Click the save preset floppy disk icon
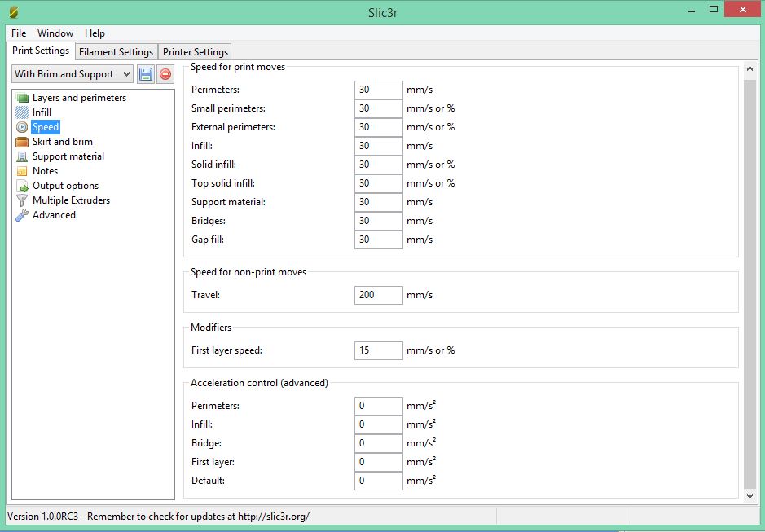This screenshot has height=532, width=765. point(146,74)
